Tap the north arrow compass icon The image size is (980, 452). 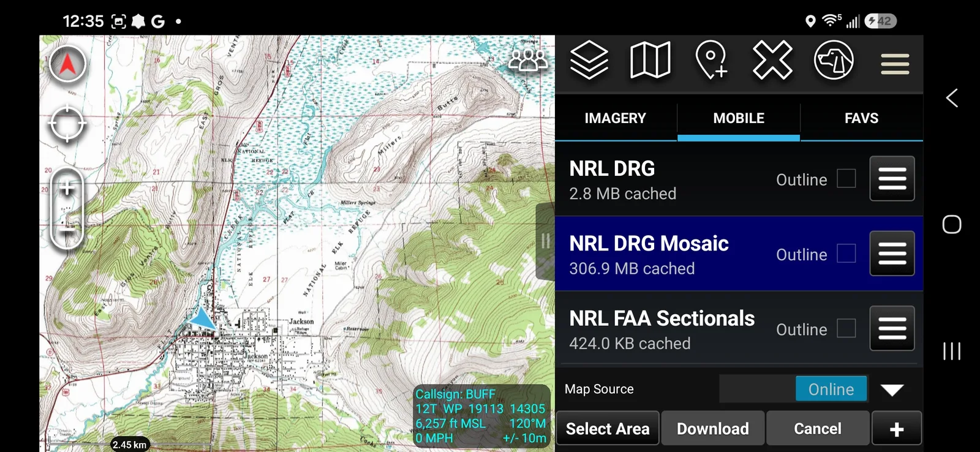tap(67, 64)
